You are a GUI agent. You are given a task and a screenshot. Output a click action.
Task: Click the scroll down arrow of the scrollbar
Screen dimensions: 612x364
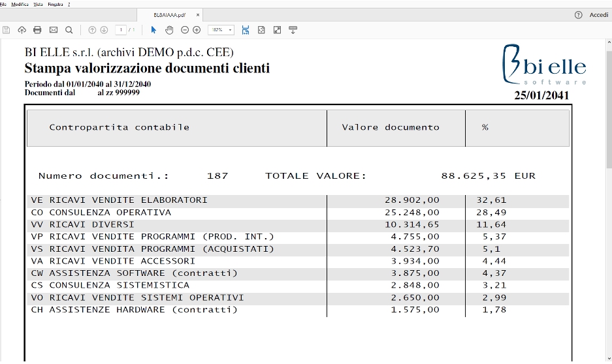point(609,358)
